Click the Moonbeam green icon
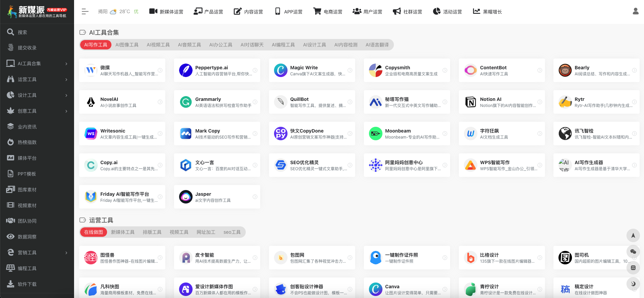Screen dimensions: 644x298 pos(375,134)
